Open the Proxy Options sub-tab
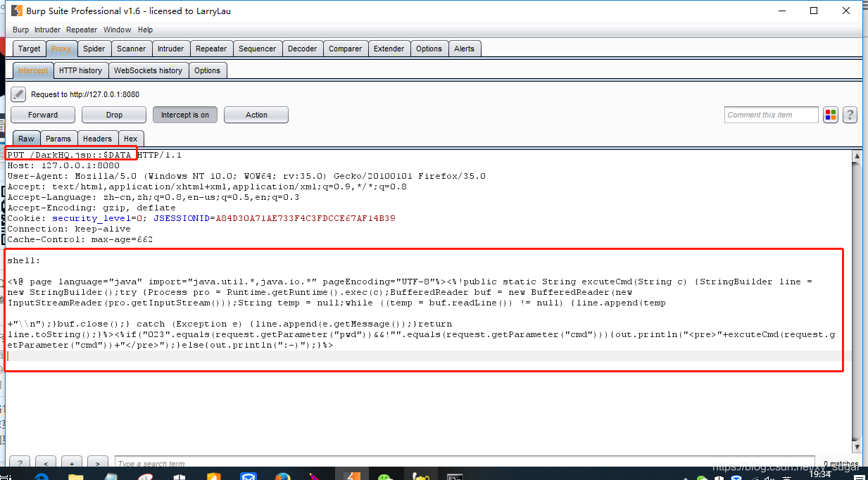 click(207, 70)
